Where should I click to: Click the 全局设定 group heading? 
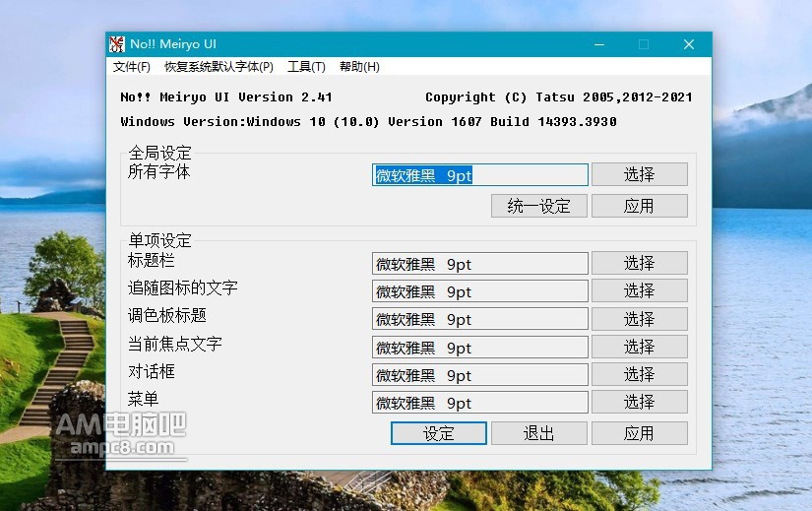(160, 153)
